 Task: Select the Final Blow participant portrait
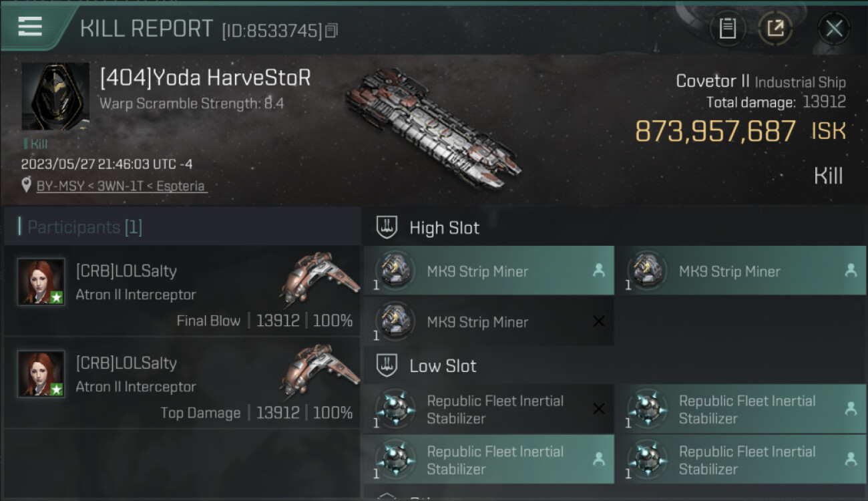point(41,282)
